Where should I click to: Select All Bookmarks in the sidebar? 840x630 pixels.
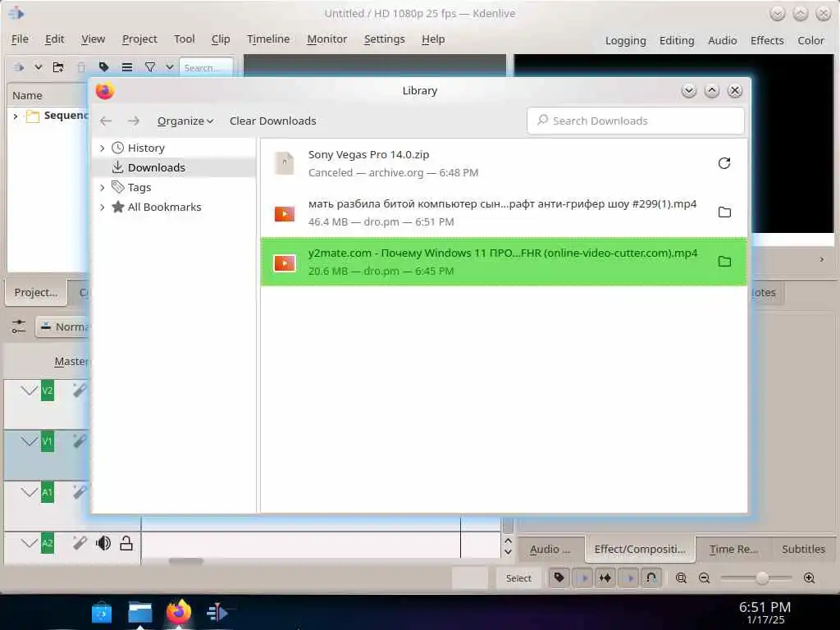(x=164, y=208)
